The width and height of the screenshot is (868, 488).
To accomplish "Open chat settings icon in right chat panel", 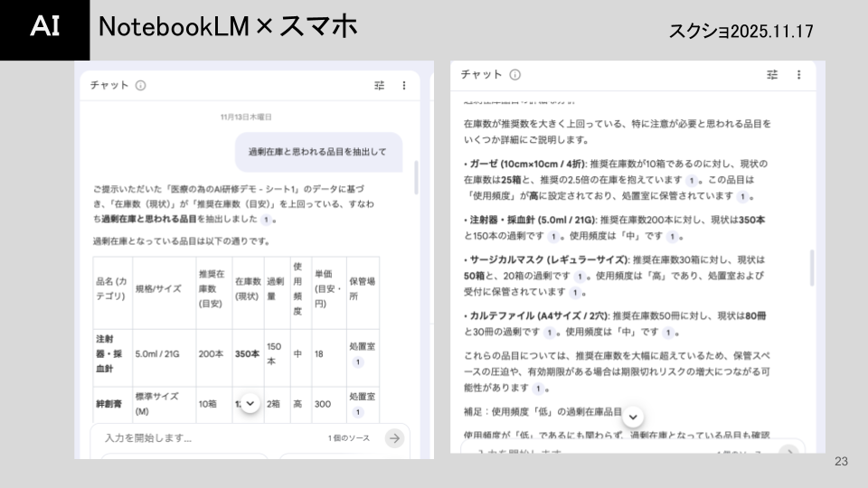I will coord(772,75).
